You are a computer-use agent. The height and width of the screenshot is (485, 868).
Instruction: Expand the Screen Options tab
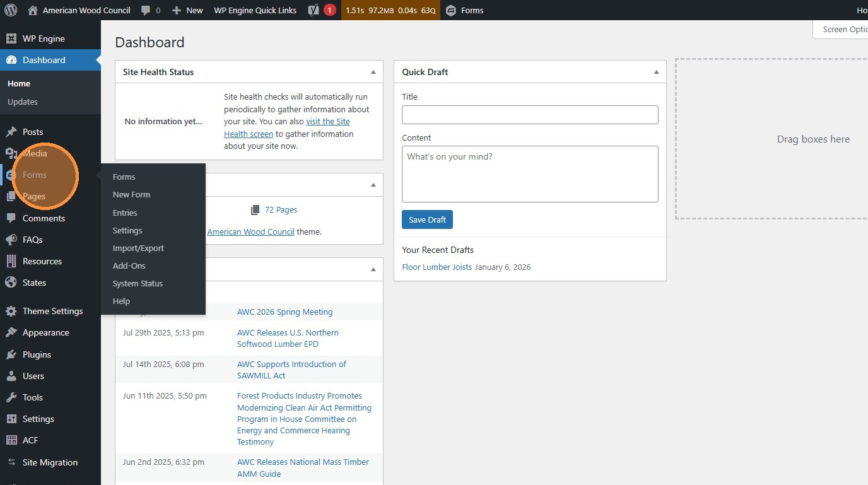point(843,30)
